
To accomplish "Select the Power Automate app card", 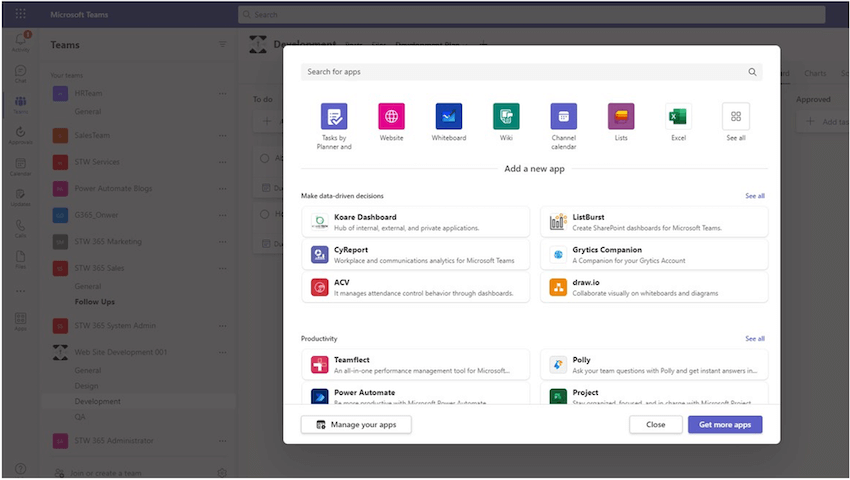I will pyautogui.click(x=416, y=394).
